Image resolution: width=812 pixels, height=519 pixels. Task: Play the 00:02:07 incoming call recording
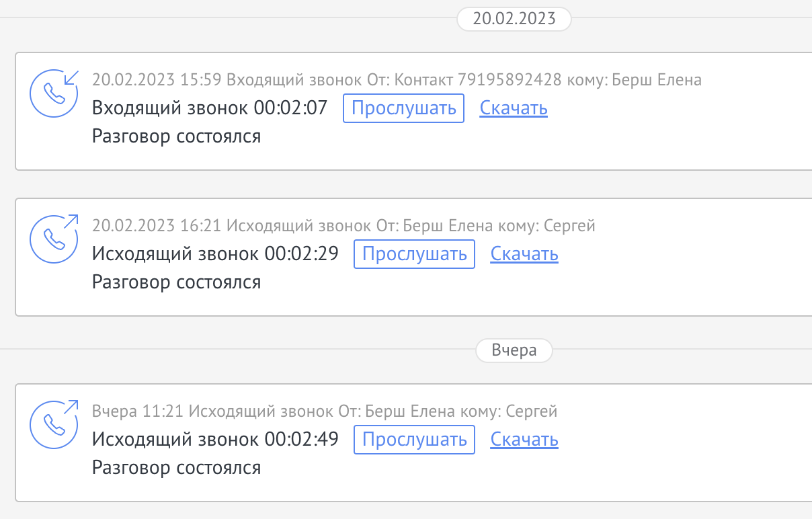pos(403,108)
